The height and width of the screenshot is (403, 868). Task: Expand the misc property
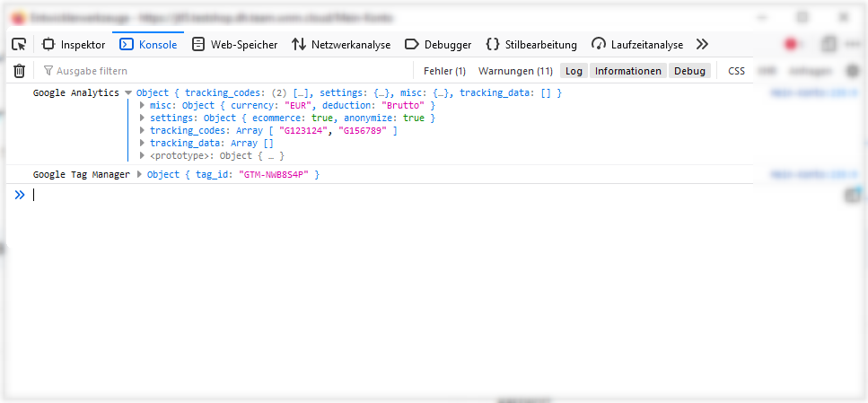coord(142,105)
